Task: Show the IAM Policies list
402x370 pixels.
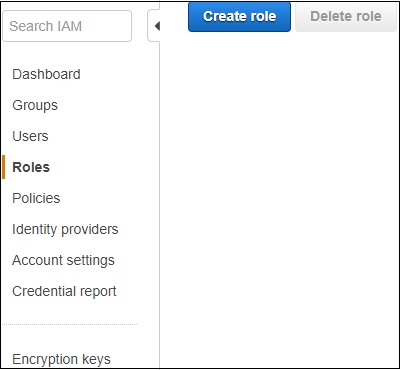Action: pos(36,198)
